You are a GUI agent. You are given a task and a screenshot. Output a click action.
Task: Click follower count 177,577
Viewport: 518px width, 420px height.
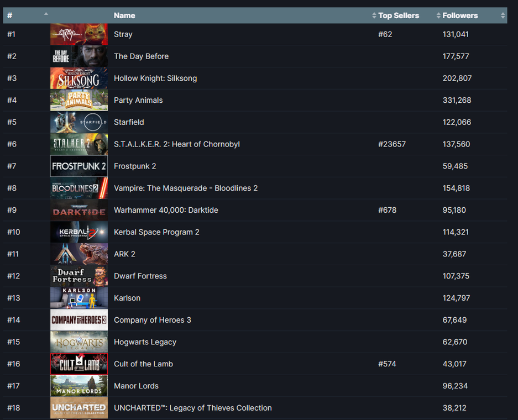pyautogui.click(x=456, y=56)
